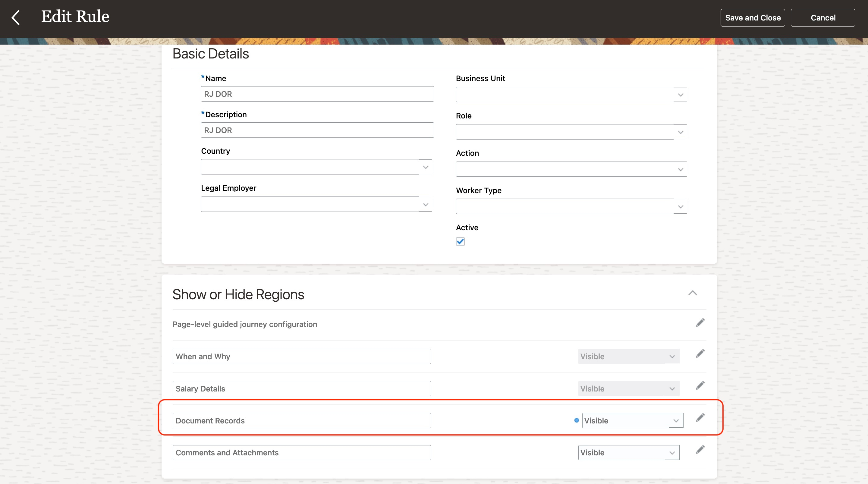The width and height of the screenshot is (868, 484).
Task: Open the Country dropdown
Action: pos(425,167)
